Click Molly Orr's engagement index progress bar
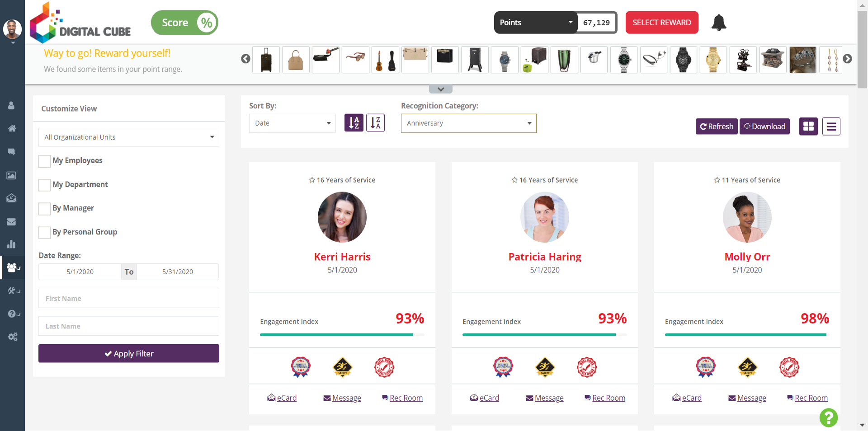This screenshot has width=868, height=431. pyautogui.click(x=747, y=335)
